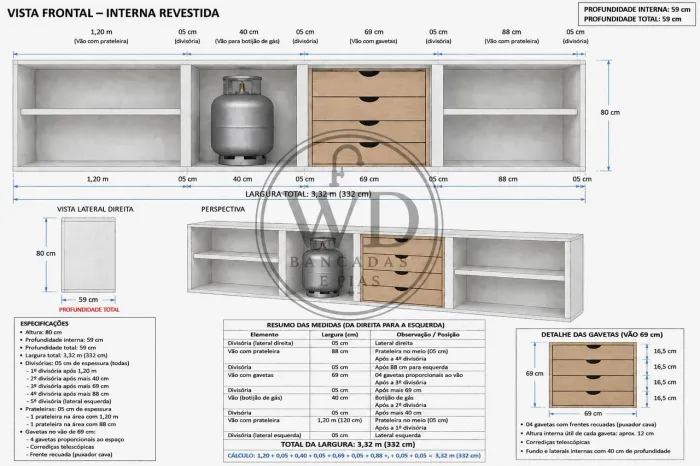700x466 pixels.
Task: Select "Gavetas no vão de 69 cm:" line
Action: click(60, 432)
